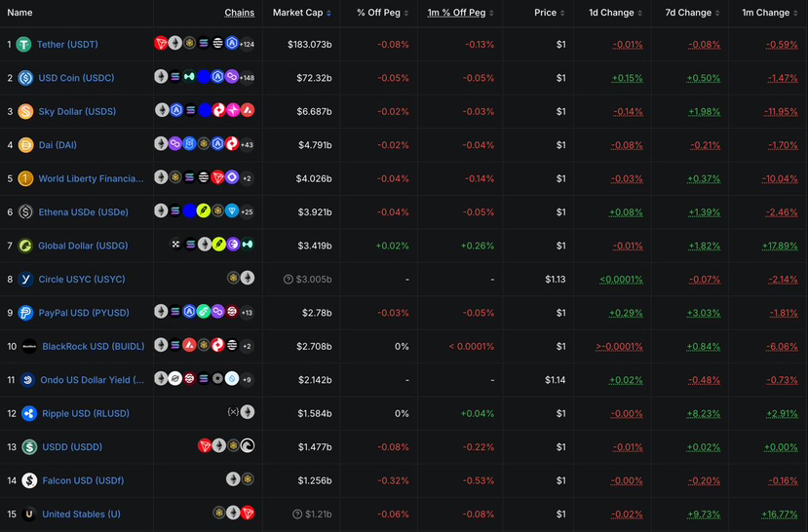Open the Chains column header
Viewport: 808px width, 532px height.
click(x=239, y=13)
